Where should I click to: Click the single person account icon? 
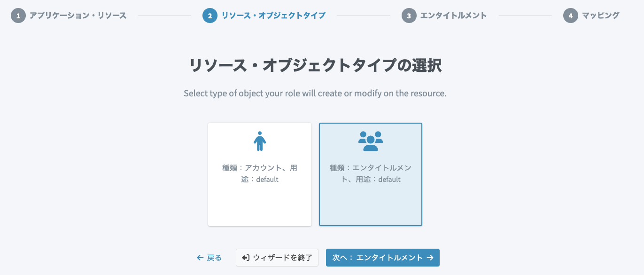pyautogui.click(x=260, y=141)
